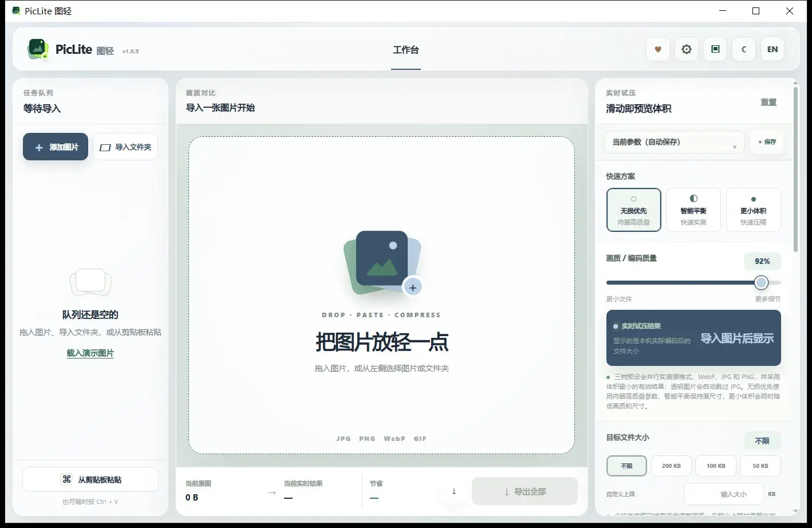This screenshot has width=812, height=528.
Task: Click the 重置 reset link
Action: (768, 103)
